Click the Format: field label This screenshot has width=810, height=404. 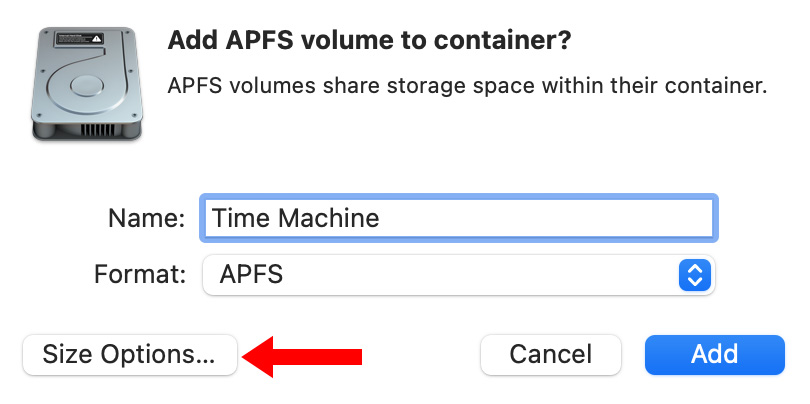(x=139, y=274)
